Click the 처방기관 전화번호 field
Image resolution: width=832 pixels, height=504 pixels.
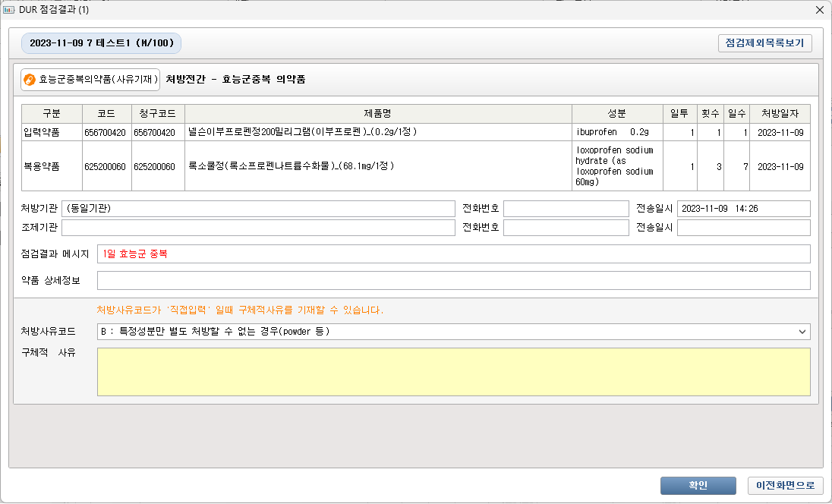566,209
